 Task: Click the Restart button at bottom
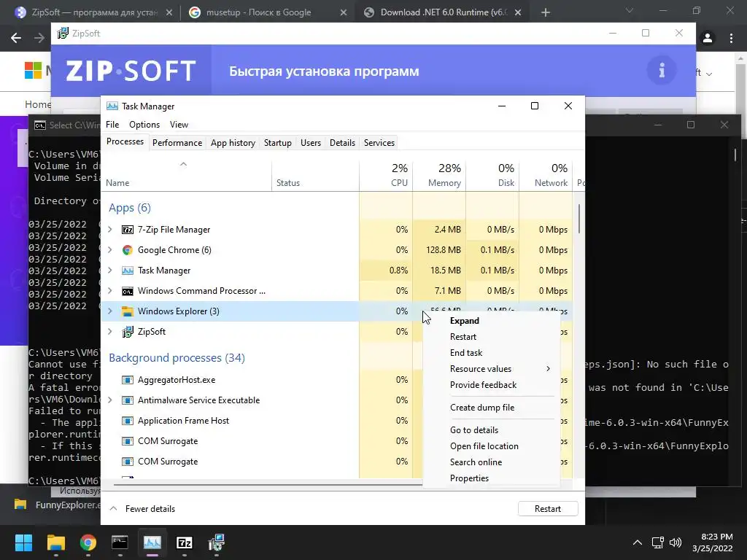[x=548, y=508]
